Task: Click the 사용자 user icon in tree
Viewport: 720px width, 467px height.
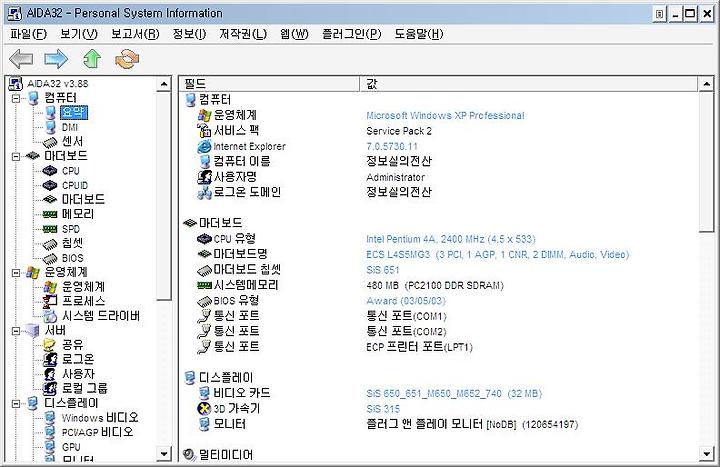Action: point(50,374)
